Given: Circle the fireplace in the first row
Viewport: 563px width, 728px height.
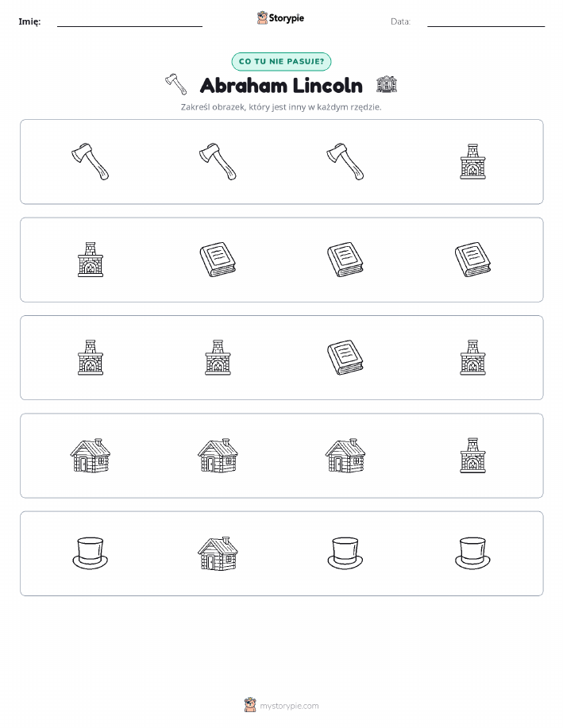Looking at the screenshot, I should [x=472, y=162].
